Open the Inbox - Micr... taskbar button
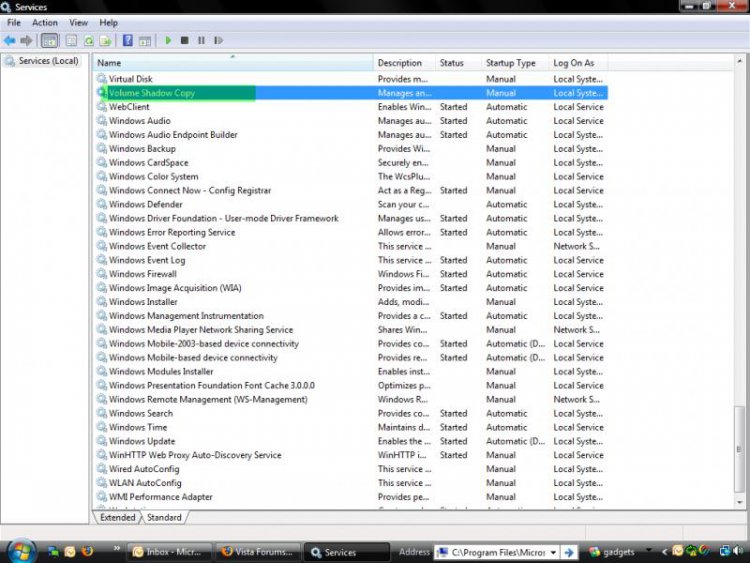750x563 pixels. (169, 552)
